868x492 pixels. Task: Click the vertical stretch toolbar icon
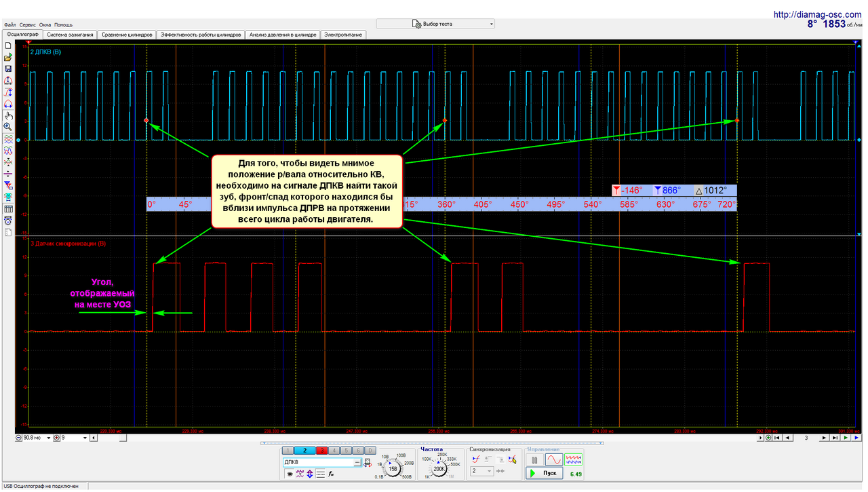(x=7, y=92)
